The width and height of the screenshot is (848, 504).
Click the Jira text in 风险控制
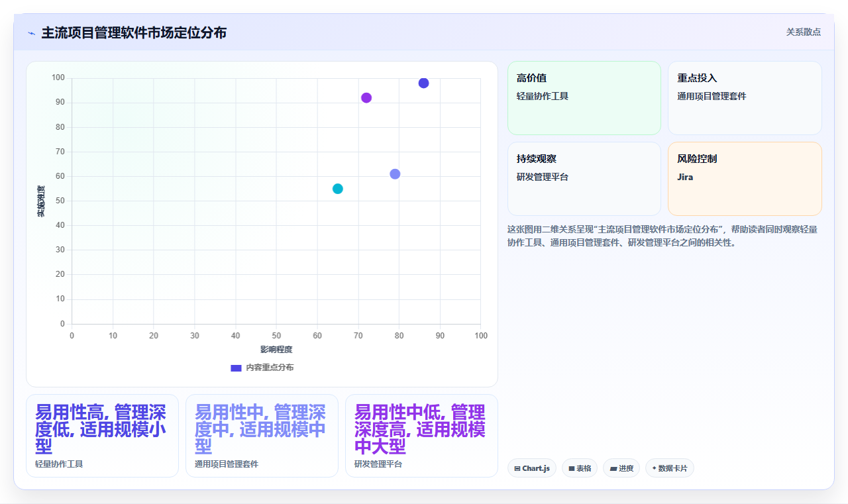point(685,177)
